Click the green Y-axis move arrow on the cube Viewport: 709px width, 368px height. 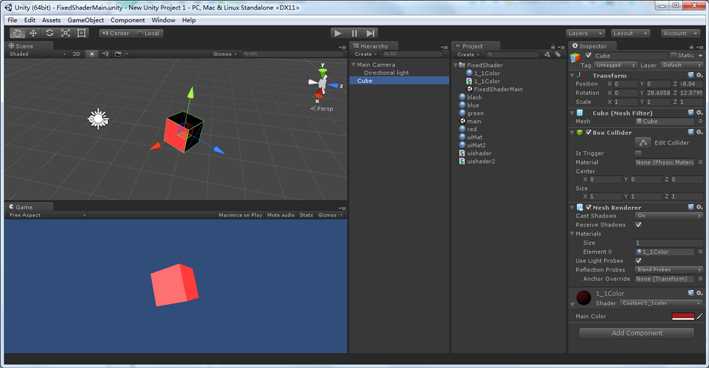(x=191, y=92)
